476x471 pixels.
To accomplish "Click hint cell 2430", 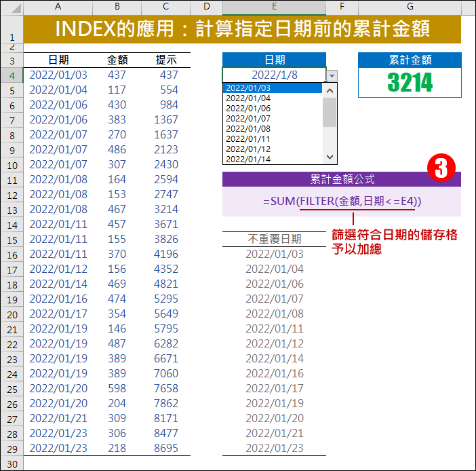I will point(165,164).
